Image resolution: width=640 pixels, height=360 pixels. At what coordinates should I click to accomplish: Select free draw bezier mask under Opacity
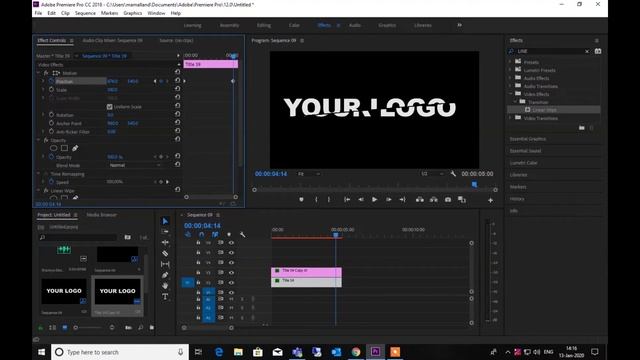point(75,148)
